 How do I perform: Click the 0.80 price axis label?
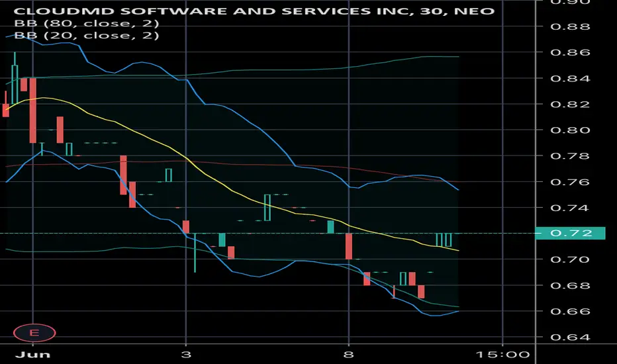tap(570, 130)
